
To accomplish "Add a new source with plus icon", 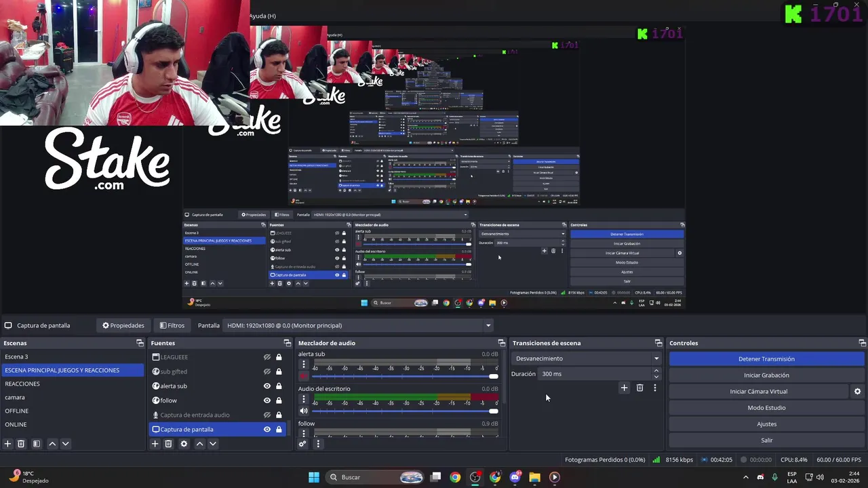I will tap(155, 444).
